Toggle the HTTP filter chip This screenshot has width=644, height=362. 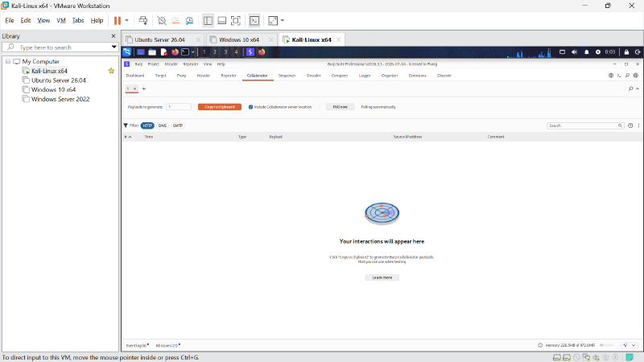[147, 125]
